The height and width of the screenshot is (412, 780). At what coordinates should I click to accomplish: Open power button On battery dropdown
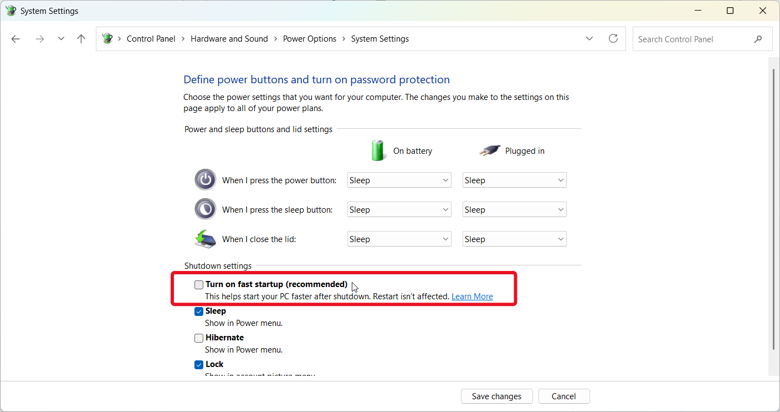[399, 180]
